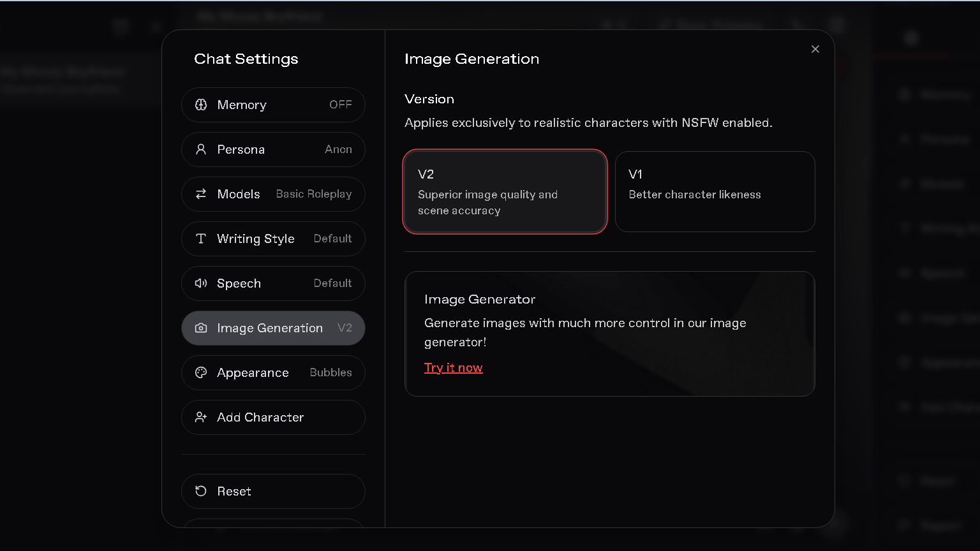
Task: Click the V2 value in Image Generation tab
Action: (x=345, y=328)
